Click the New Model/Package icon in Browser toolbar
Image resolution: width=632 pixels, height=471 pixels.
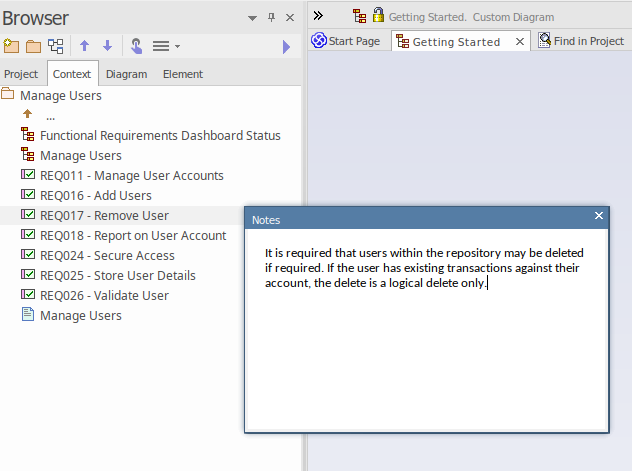[11, 46]
